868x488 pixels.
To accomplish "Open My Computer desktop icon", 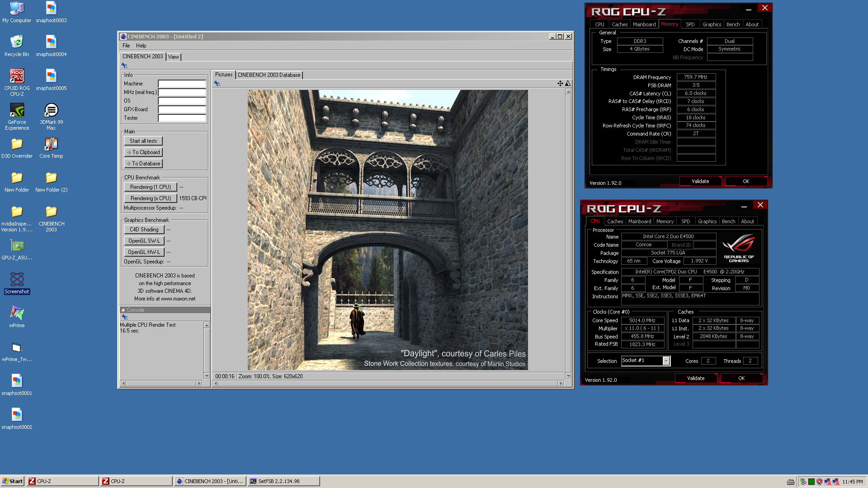I will (x=17, y=12).
